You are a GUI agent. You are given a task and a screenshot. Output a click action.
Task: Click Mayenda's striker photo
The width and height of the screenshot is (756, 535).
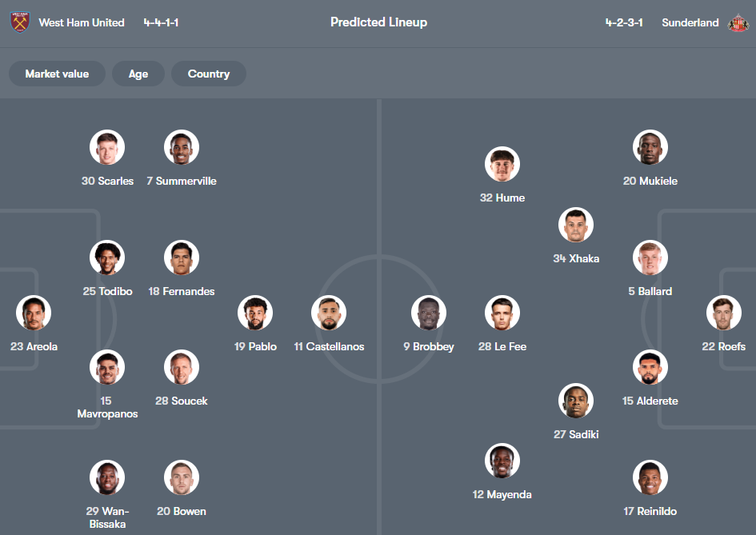tap(502, 460)
